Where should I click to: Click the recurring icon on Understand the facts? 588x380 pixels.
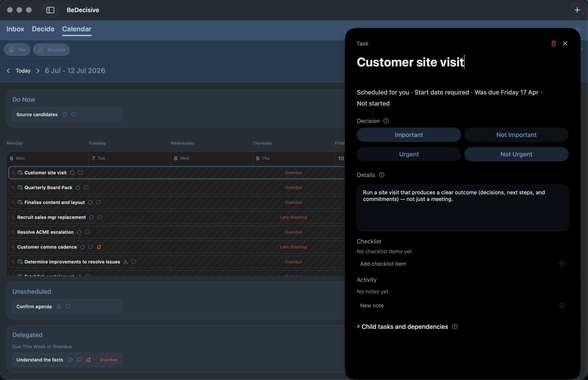coord(70,360)
